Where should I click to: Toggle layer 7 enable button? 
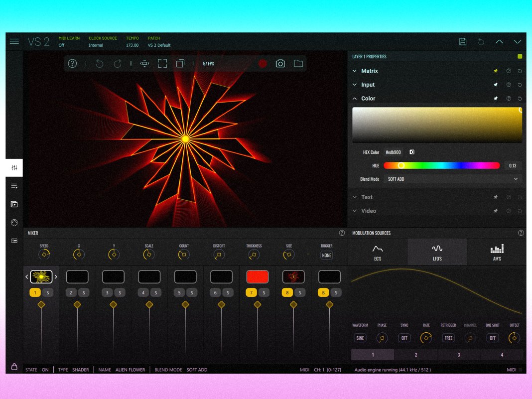pyautogui.click(x=252, y=293)
